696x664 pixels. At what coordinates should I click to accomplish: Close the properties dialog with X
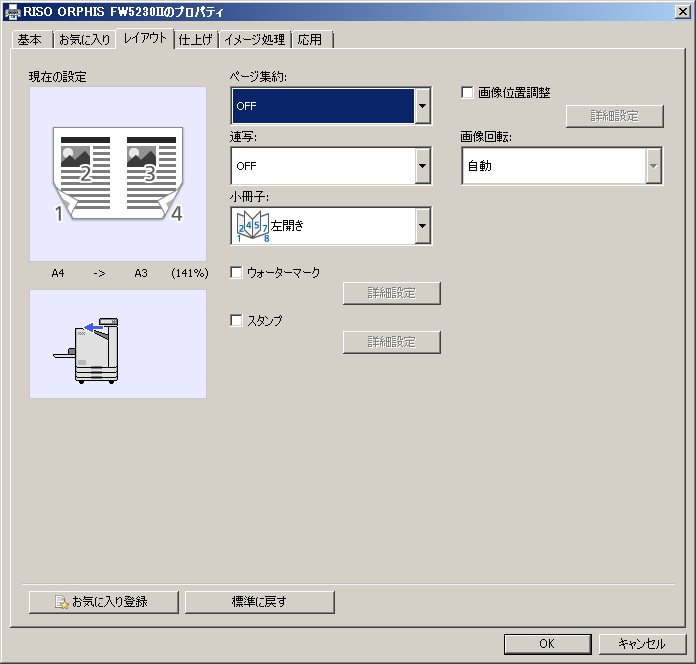tap(682, 12)
